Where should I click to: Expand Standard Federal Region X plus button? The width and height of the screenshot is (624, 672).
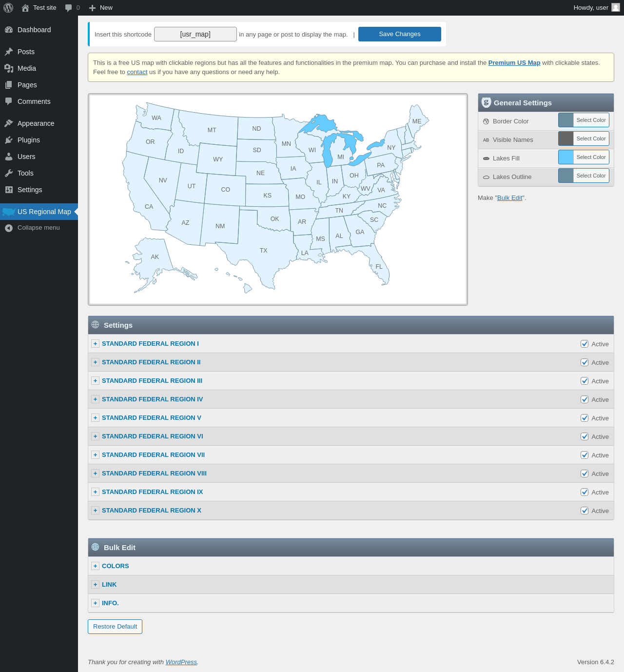pyautogui.click(x=96, y=511)
